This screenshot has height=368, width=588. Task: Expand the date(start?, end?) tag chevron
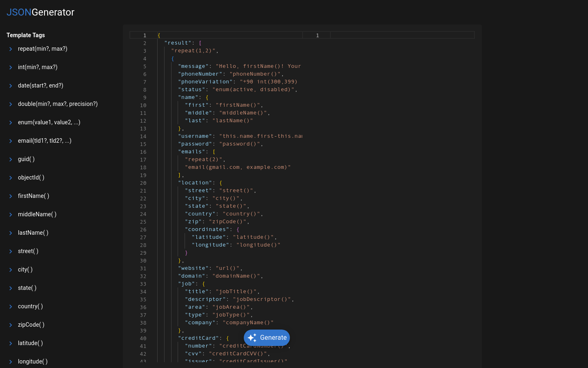pyautogui.click(x=11, y=86)
